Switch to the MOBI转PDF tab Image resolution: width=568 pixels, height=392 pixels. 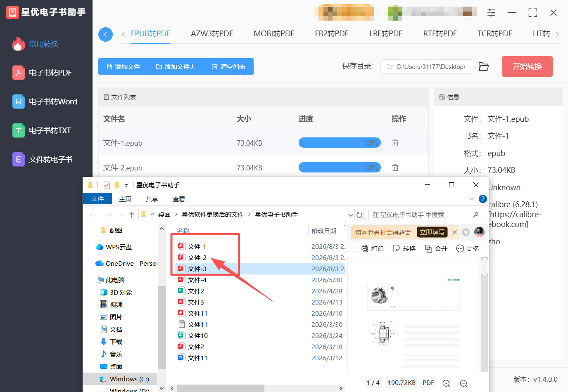coord(274,34)
